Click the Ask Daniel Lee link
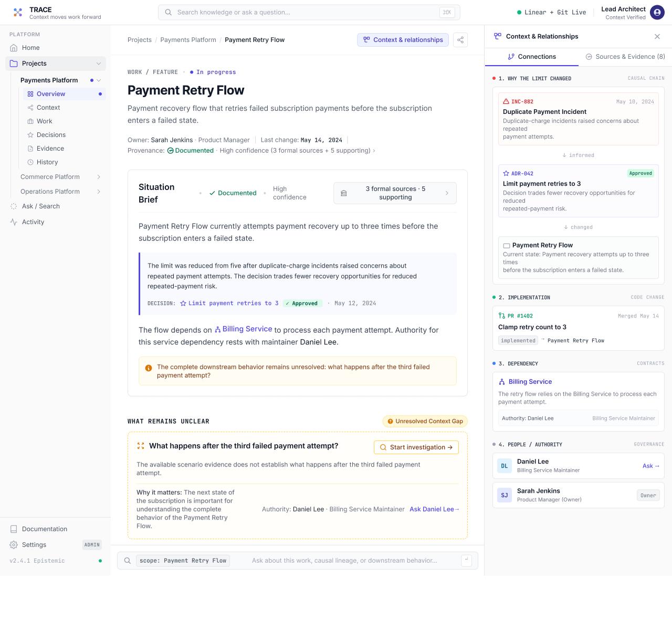The width and height of the screenshot is (672, 633). (434, 509)
